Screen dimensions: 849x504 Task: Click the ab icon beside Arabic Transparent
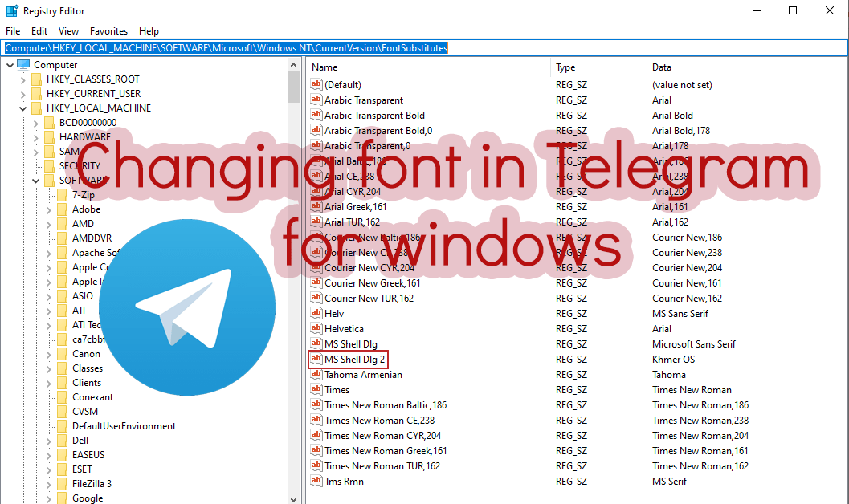316,100
